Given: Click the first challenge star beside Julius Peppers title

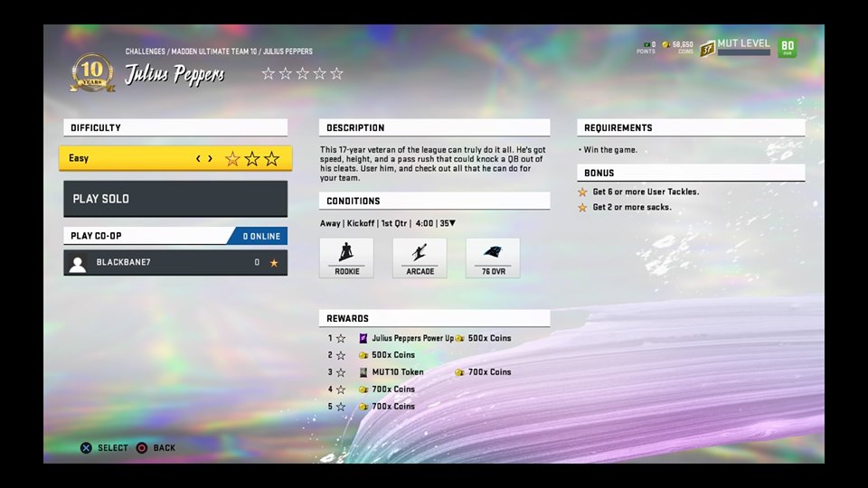Looking at the screenshot, I should click(x=269, y=73).
